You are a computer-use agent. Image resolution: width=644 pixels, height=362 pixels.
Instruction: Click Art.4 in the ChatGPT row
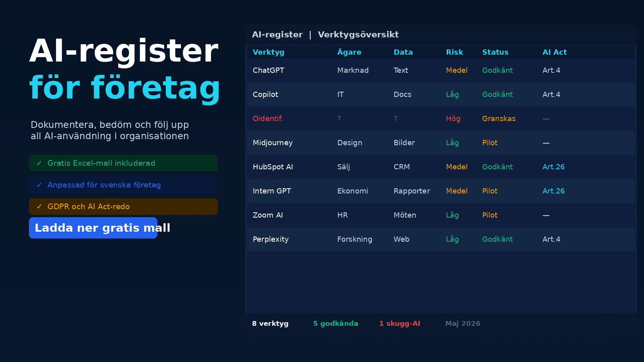551,70
